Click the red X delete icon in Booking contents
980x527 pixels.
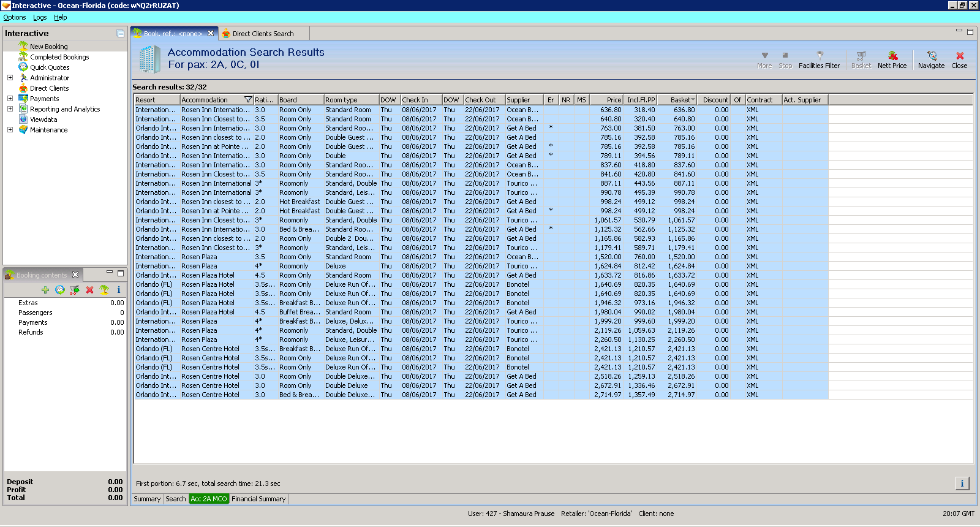[x=89, y=290]
